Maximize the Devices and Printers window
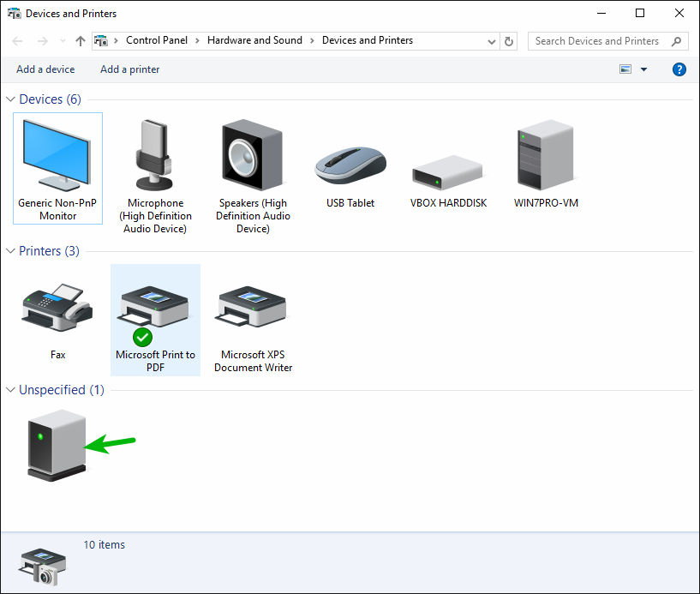This screenshot has width=700, height=594. [640, 13]
